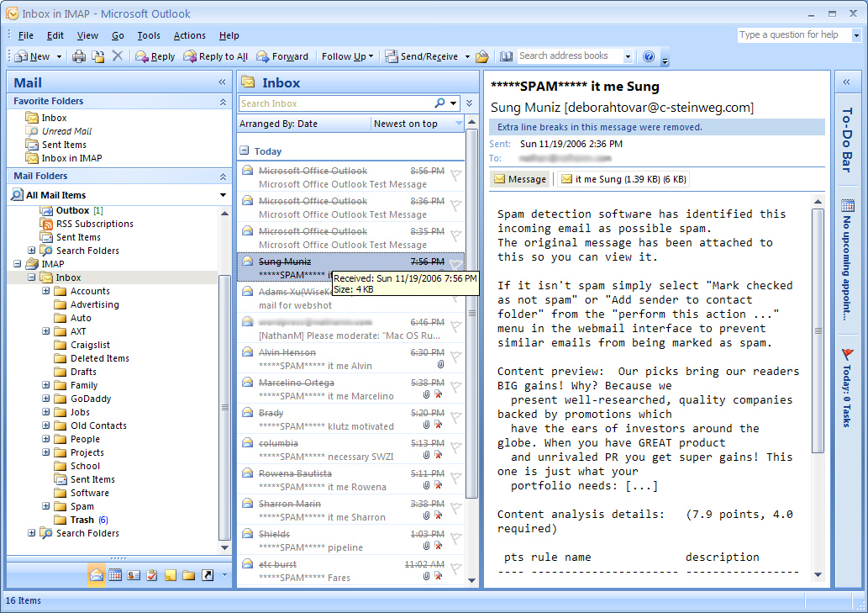Click the Reply button

tap(155, 56)
